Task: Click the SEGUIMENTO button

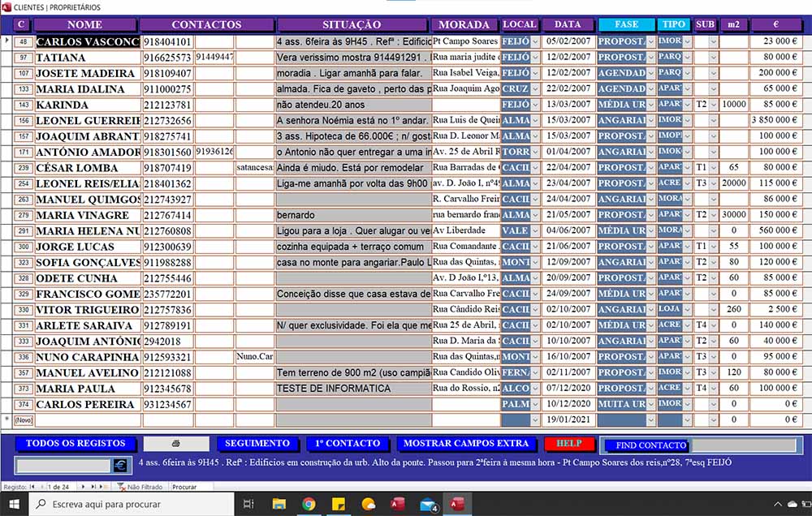Action: (257, 444)
